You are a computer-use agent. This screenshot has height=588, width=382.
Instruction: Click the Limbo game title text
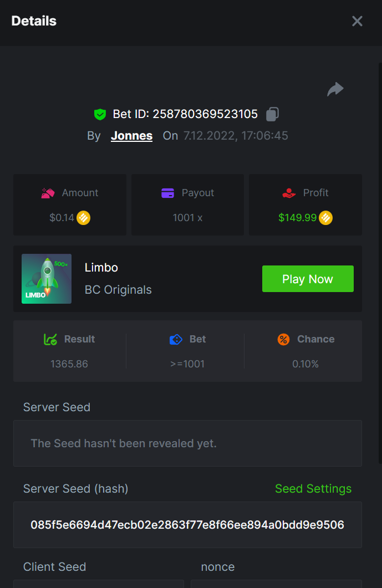coord(101,268)
